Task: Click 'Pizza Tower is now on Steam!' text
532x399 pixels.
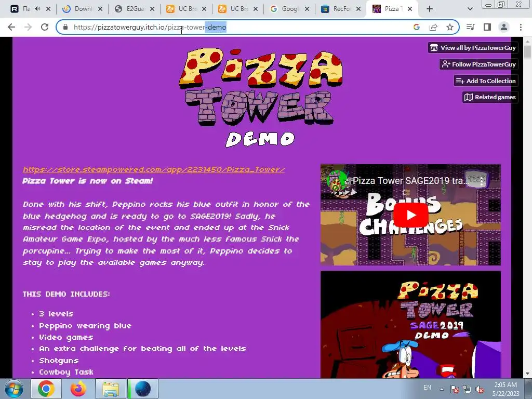Action: pos(87,181)
